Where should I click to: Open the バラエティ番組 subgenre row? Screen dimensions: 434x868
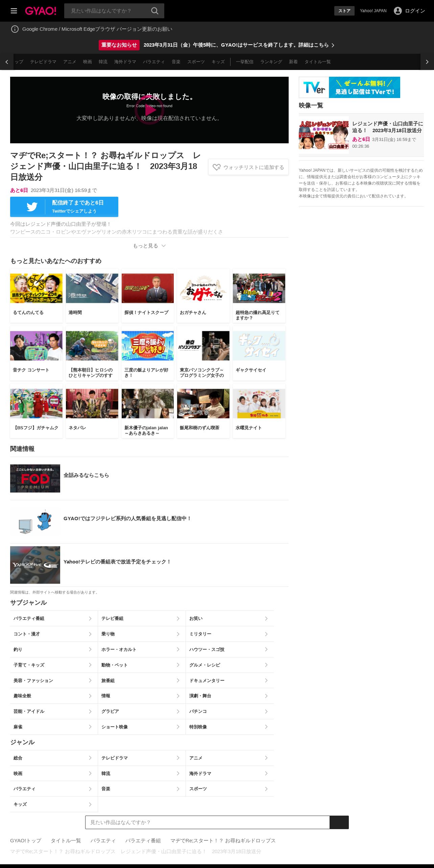pyautogui.click(x=54, y=619)
